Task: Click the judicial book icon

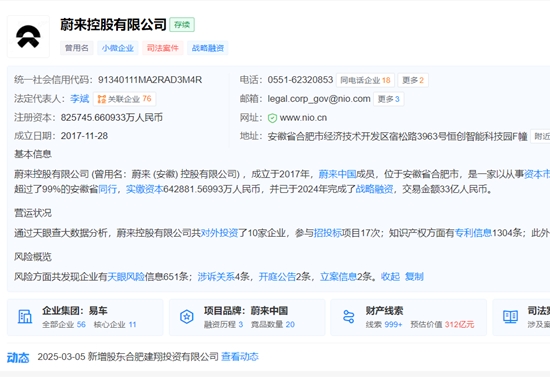Action: coord(510,317)
